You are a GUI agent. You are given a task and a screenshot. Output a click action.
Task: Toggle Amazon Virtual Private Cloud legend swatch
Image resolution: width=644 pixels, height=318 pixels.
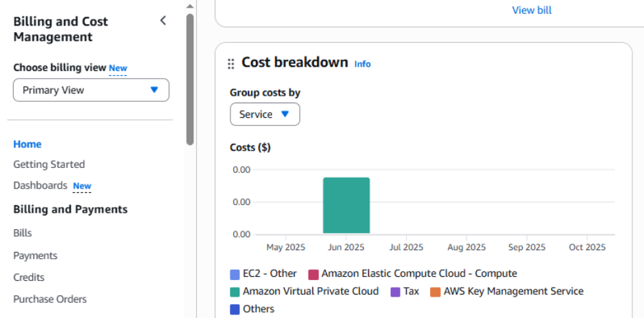pos(235,292)
